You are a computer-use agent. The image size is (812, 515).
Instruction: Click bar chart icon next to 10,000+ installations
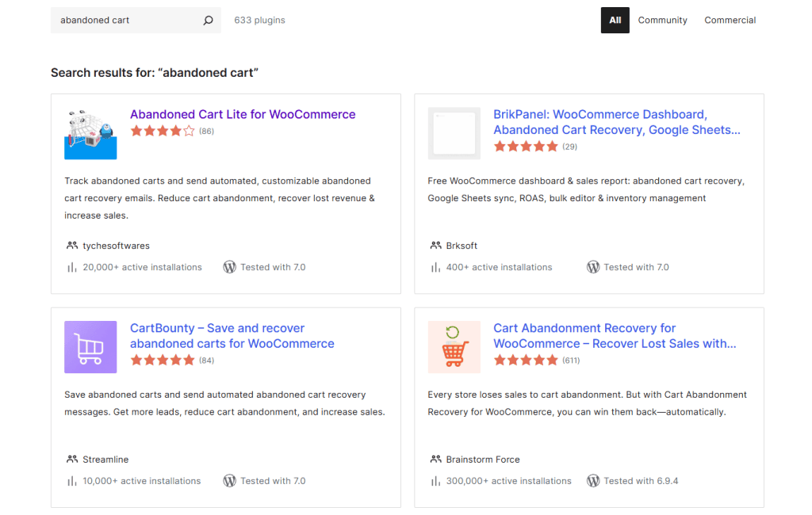click(x=72, y=481)
